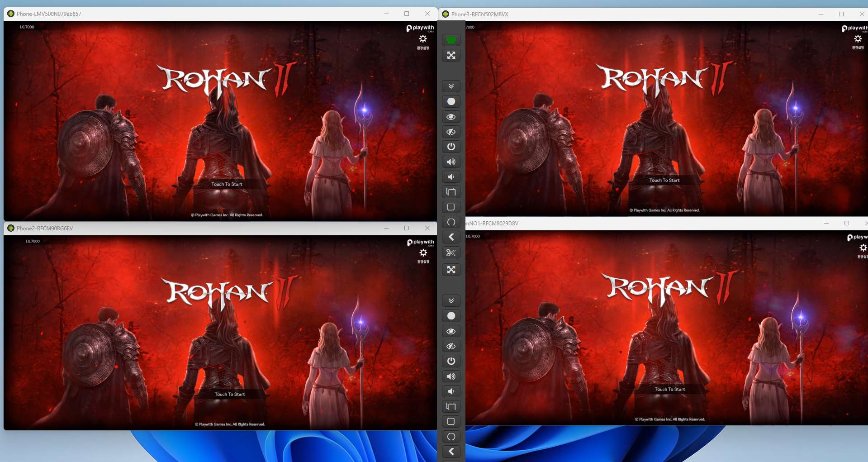Click the square icon in lower toolbar

[451, 421]
